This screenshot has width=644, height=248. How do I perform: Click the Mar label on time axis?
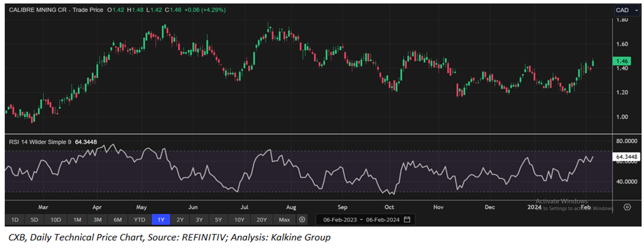43,207
